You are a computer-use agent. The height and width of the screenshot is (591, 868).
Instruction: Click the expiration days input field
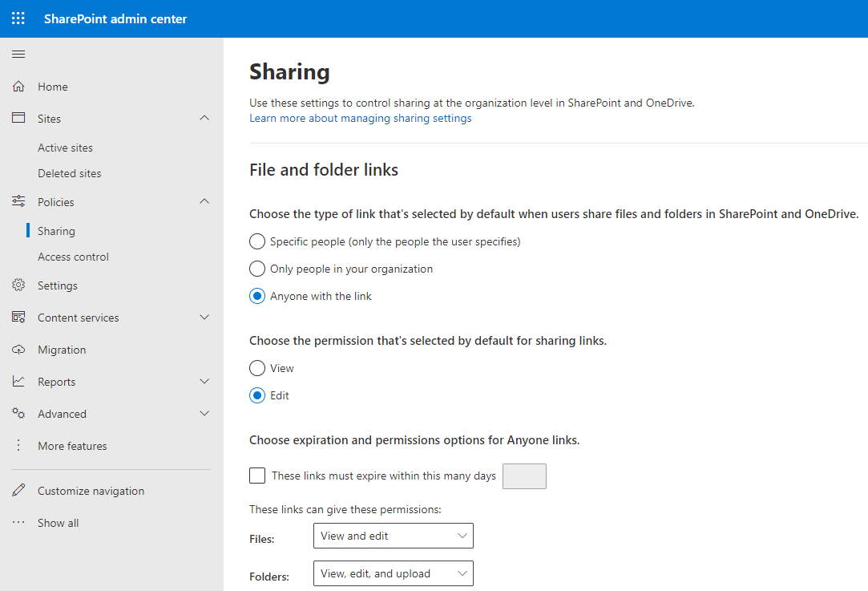point(524,476)
